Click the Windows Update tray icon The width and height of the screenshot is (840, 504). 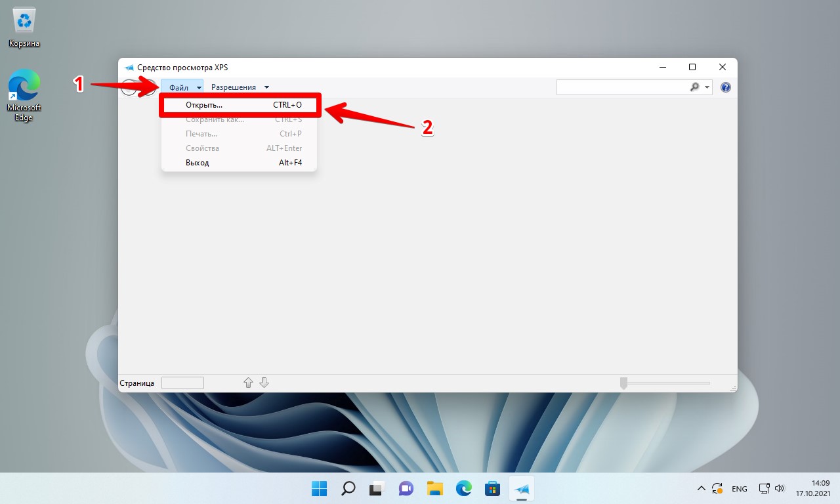pos(718,488)
